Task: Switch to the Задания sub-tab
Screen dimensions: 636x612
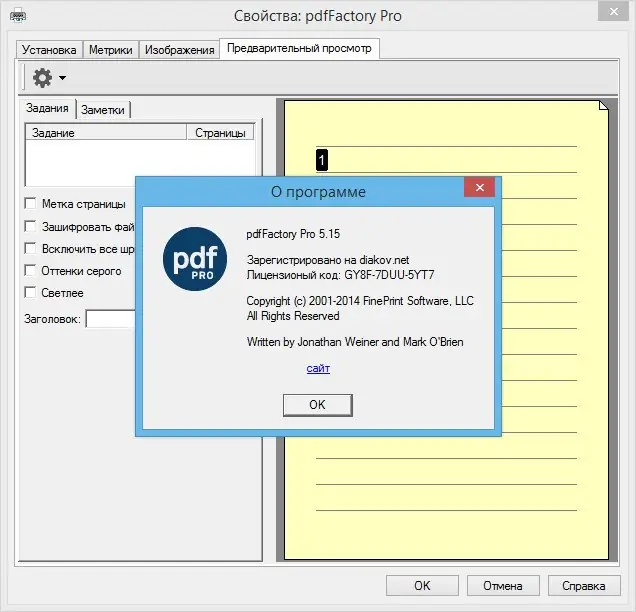Action: tap(47, 108)
